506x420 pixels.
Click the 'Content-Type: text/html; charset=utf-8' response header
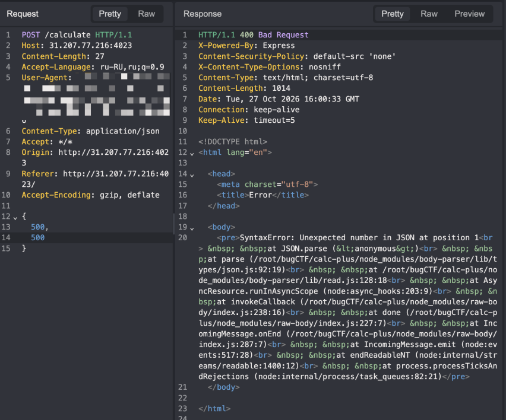(x=286, y=78)
